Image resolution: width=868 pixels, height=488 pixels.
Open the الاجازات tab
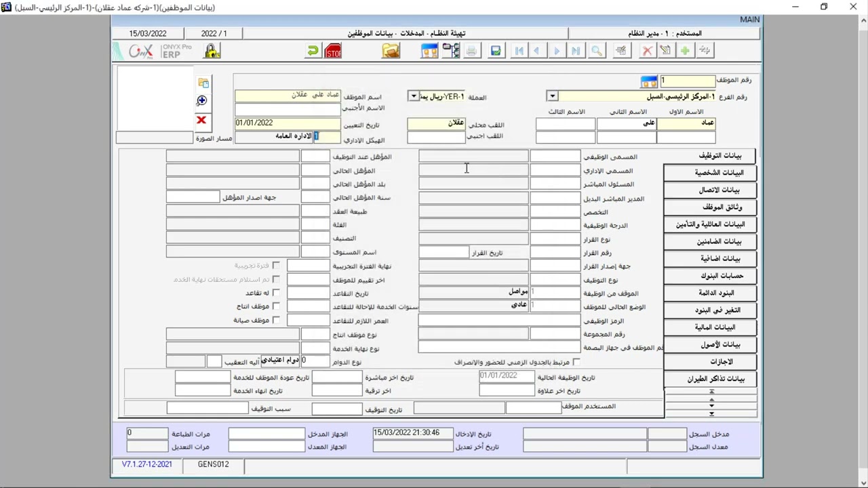(709, 362)
